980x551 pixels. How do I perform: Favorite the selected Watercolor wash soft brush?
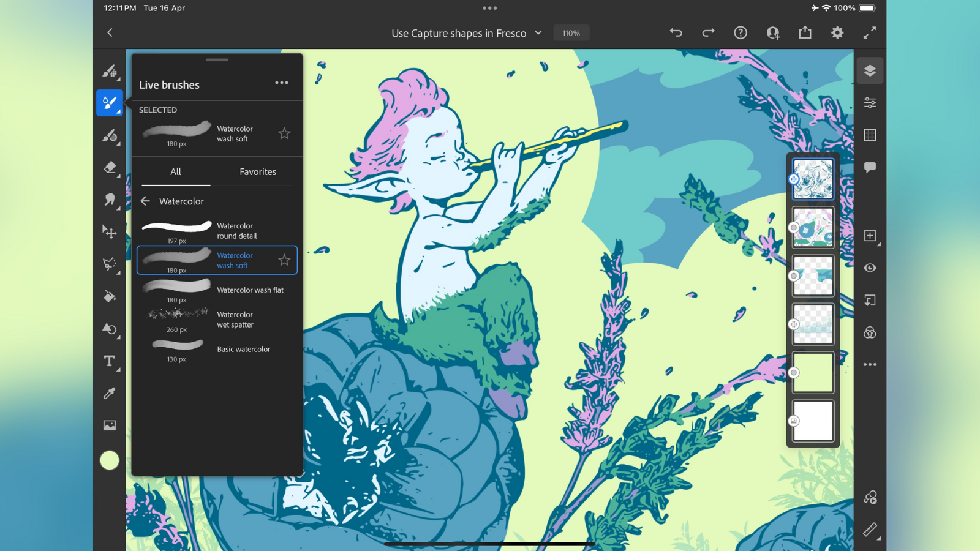[284, 133]
